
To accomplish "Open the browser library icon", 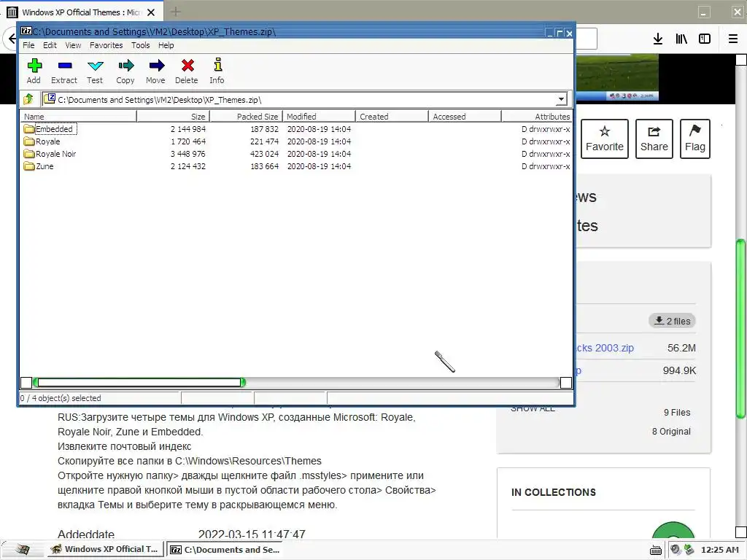I will coord(681,39).
